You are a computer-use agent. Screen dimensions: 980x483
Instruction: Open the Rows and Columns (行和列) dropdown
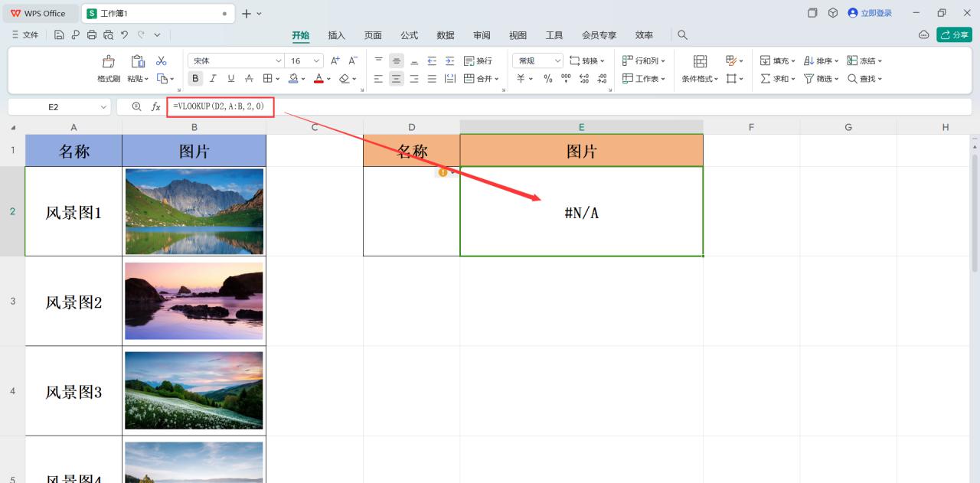[x=643, y=60]
